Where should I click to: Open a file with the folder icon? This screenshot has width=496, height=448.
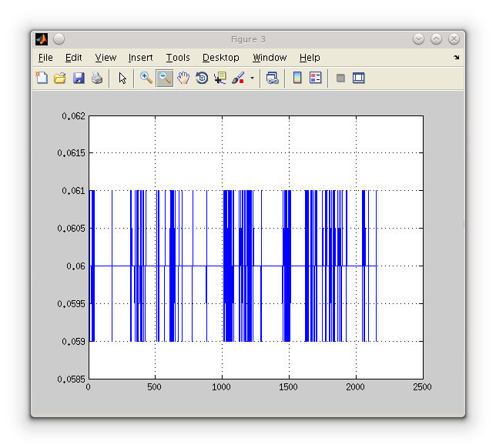point(60,78)
